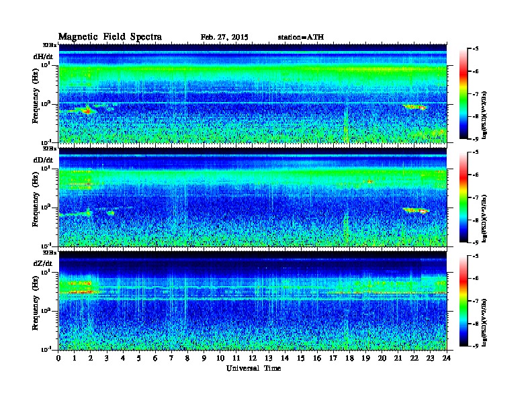Click hour tick label "5" on time axis
The width and height of the screenshot is (532, 411).
pyautogui.click(x=140, y=358)
